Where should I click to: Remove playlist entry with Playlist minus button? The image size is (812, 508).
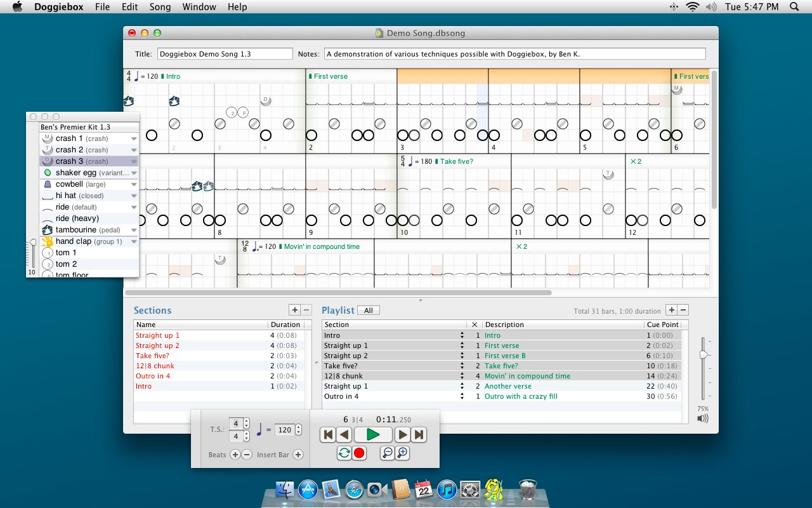click(683, 310)
